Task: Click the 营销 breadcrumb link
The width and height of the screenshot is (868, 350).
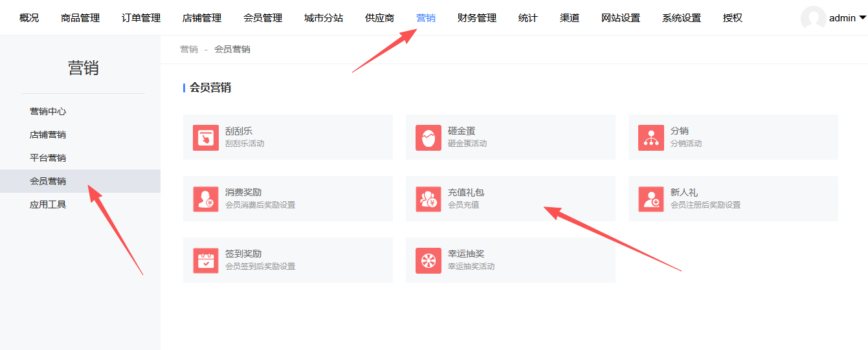Action: tap(189, 49)
